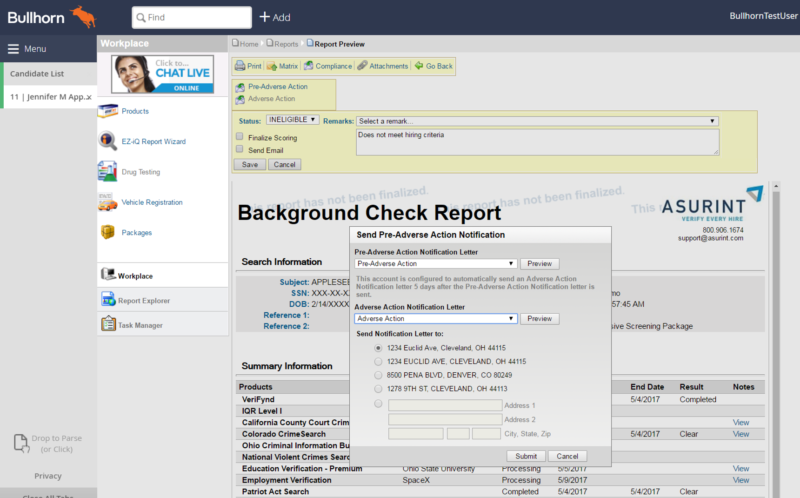Click the Find search field
Viewport: 800px width, 498px height.
coord(192,17)
